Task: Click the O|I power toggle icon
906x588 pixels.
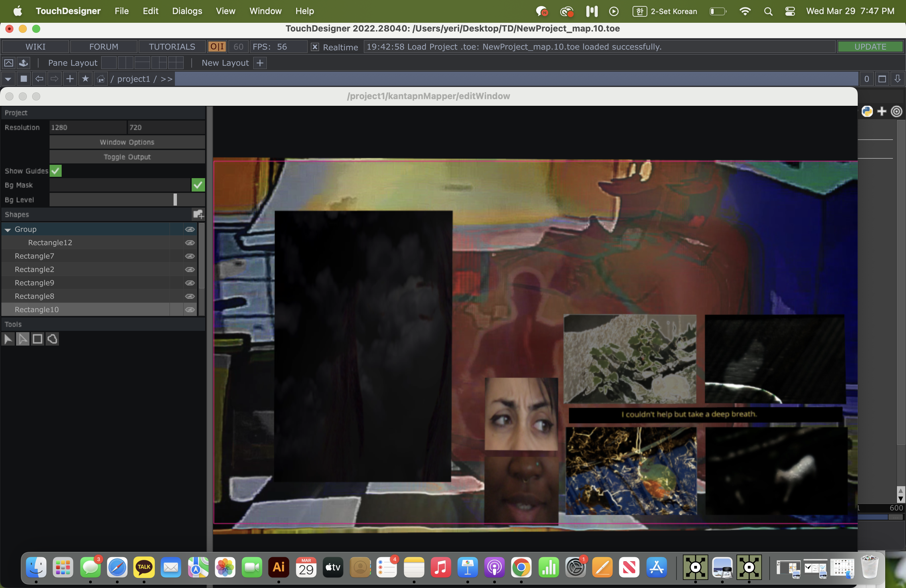Action: pos(217,47)
